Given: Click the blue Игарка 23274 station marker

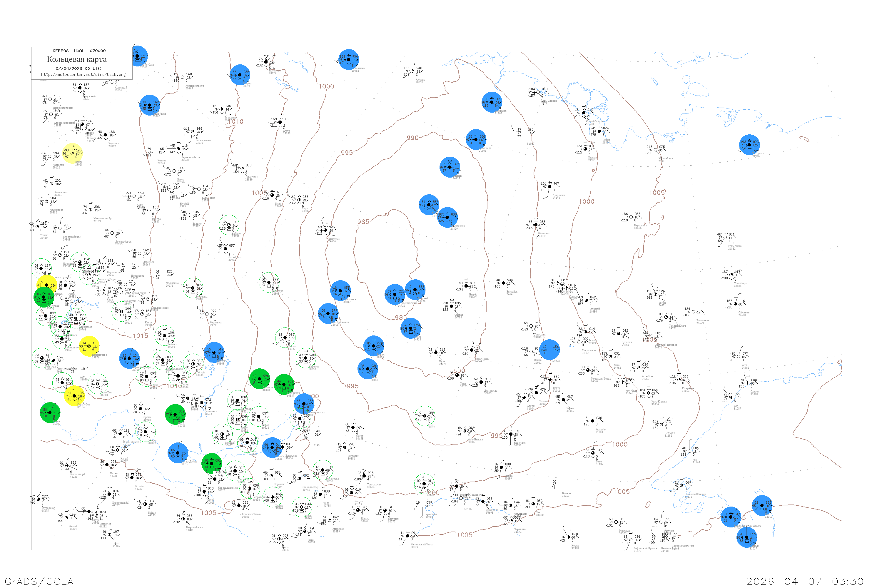Looking at the screenshot, I should click(x=240, y=75).
